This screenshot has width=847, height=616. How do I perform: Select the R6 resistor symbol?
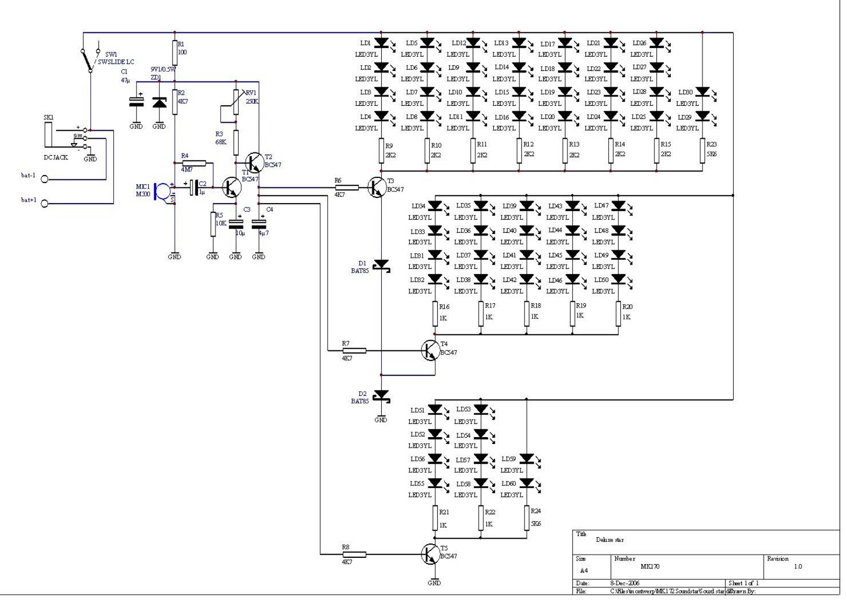coord(347,187)
